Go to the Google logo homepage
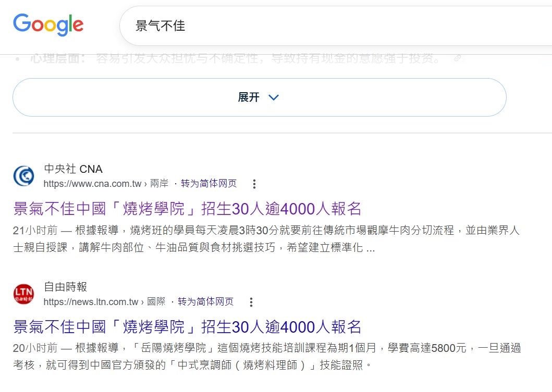 coord(48,25)
